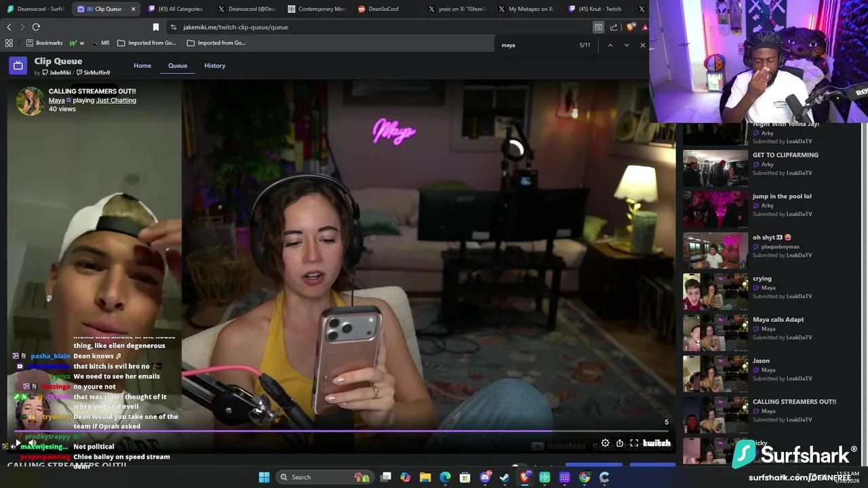Open Windows Start menu
868x488 pixels.
point(264,477)
